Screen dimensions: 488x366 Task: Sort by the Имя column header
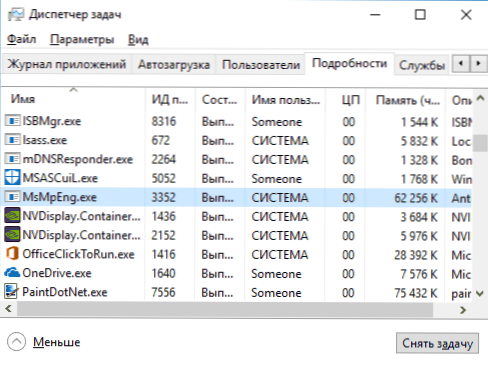click(73, 99)
